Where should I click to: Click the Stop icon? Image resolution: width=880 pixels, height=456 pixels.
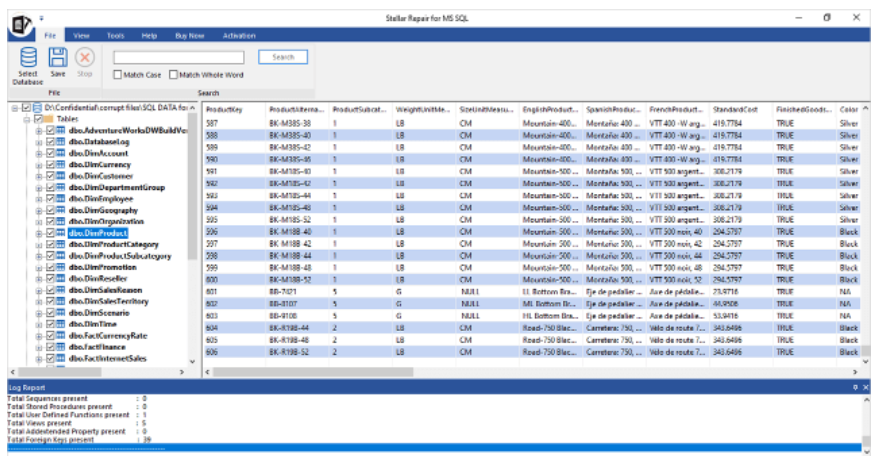pos(85,57)
